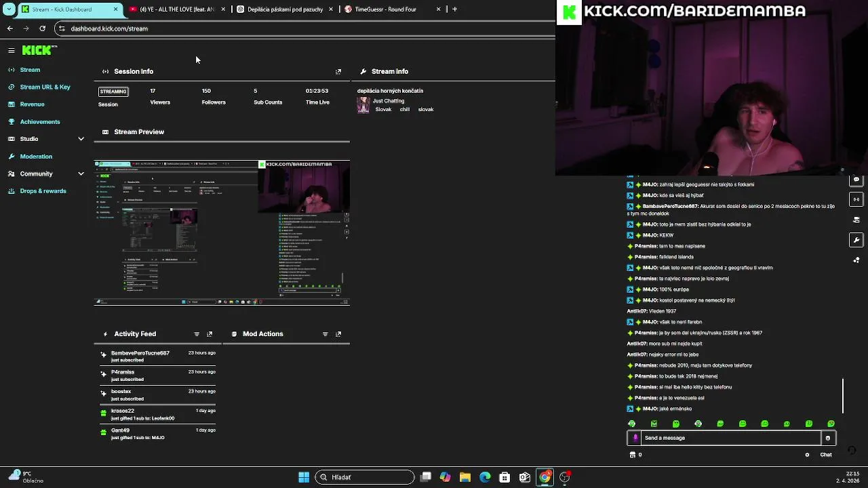
Task: Open the emoji picker in chat box
Action: click(827, 438)
